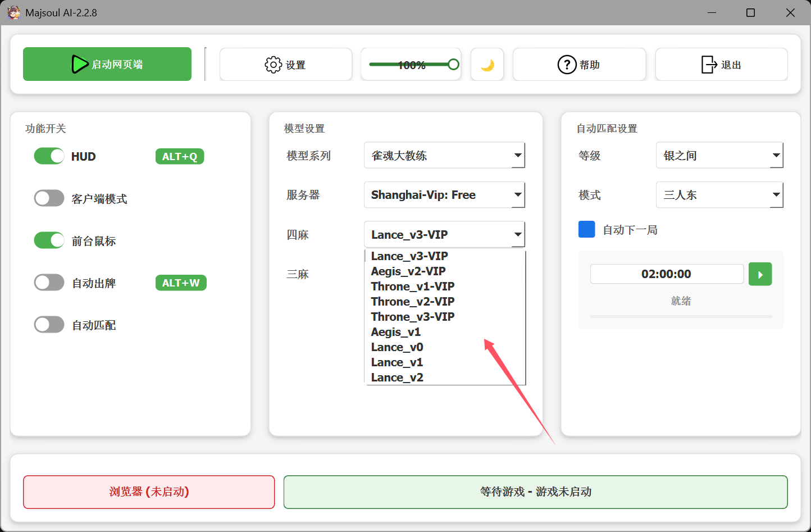Open the 服务器 Shanghai-Vip dropdown
811x532 pixels.
[517, 195]
